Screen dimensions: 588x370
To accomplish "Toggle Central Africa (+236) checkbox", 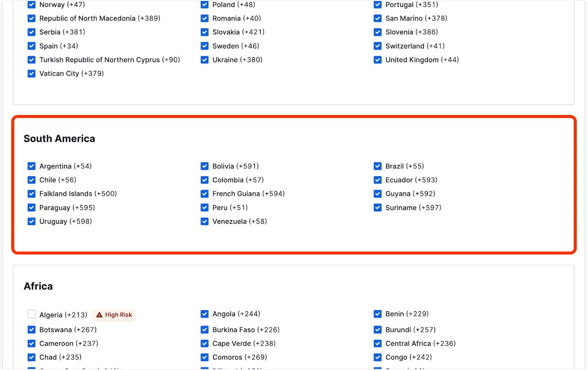I will pos(378,344).
